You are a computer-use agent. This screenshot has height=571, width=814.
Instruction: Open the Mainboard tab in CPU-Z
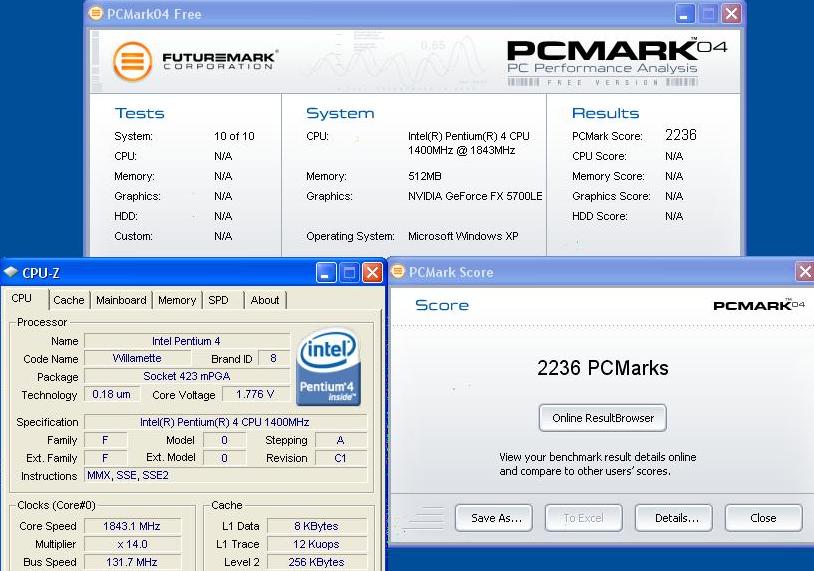click(x=121, y=300)
